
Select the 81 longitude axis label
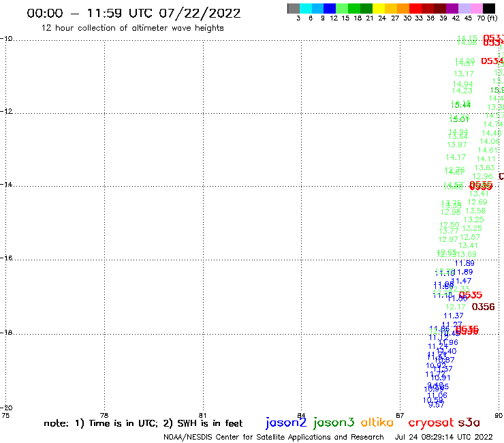coord(202,415)
